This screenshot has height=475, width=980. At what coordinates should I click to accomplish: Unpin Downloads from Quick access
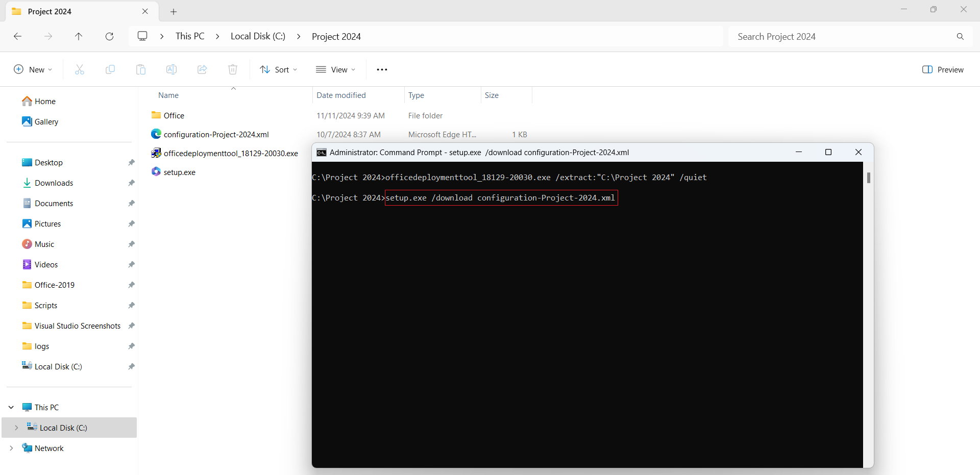coord(131,183)
